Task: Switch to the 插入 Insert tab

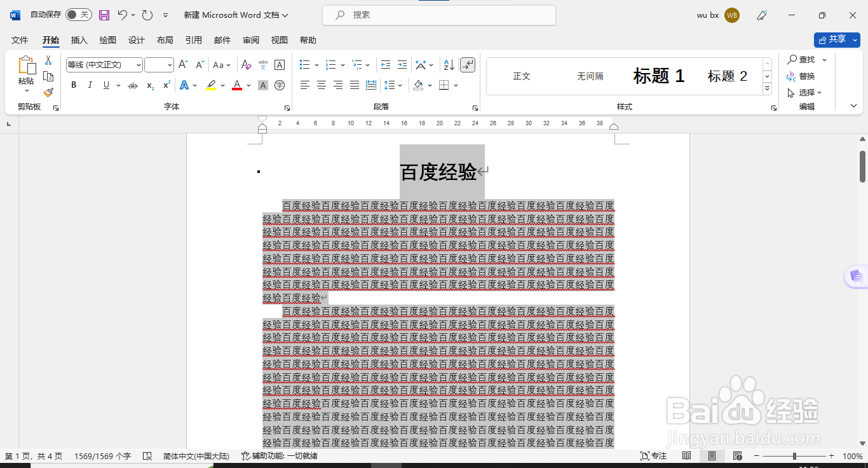Action: (x=79, y=40)
